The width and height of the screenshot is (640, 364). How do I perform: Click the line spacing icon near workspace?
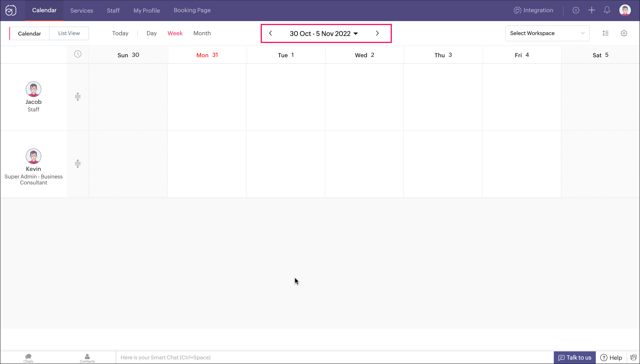[x=606, y=33]
